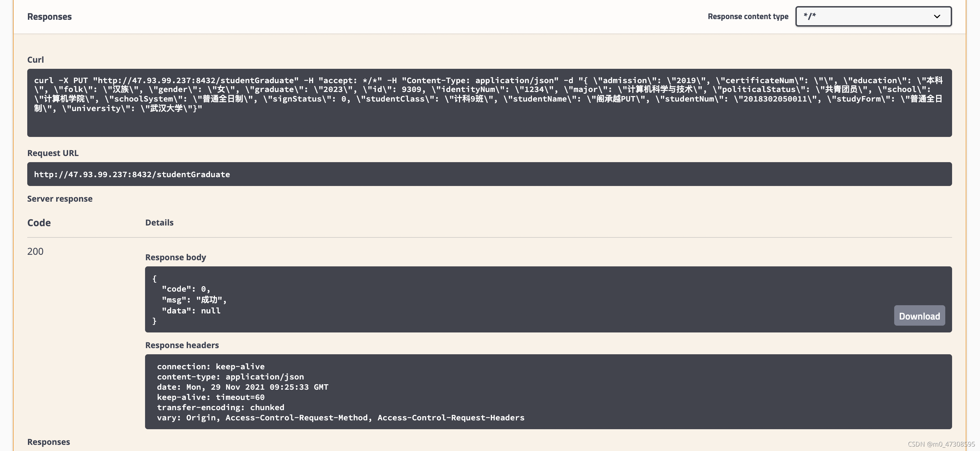Click the top Responses heading
The image size is (980, 451).
(x=49, y=17)
